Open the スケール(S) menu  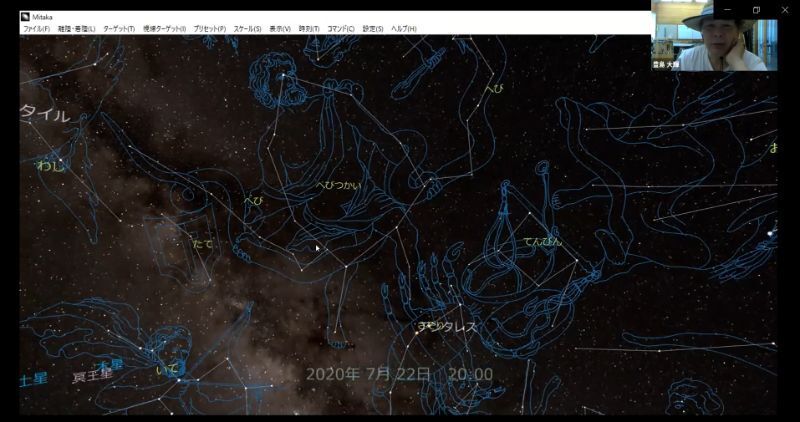pyautogui.click(x=247, y=29)
